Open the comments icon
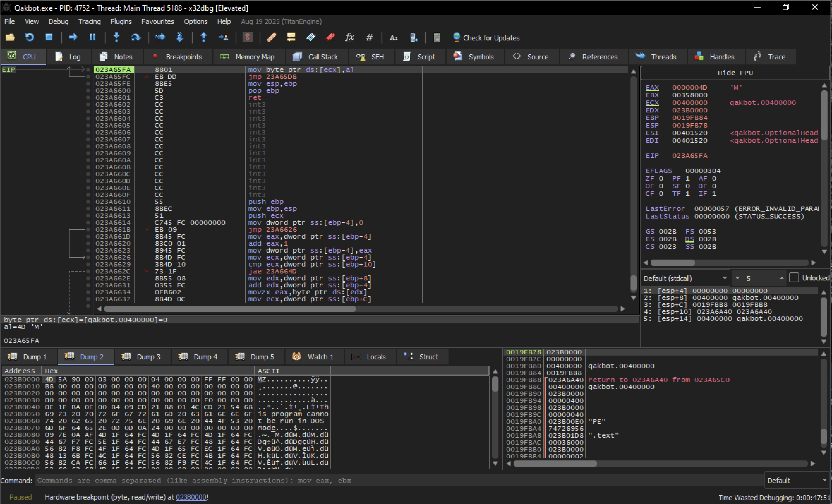 [291, 37]
